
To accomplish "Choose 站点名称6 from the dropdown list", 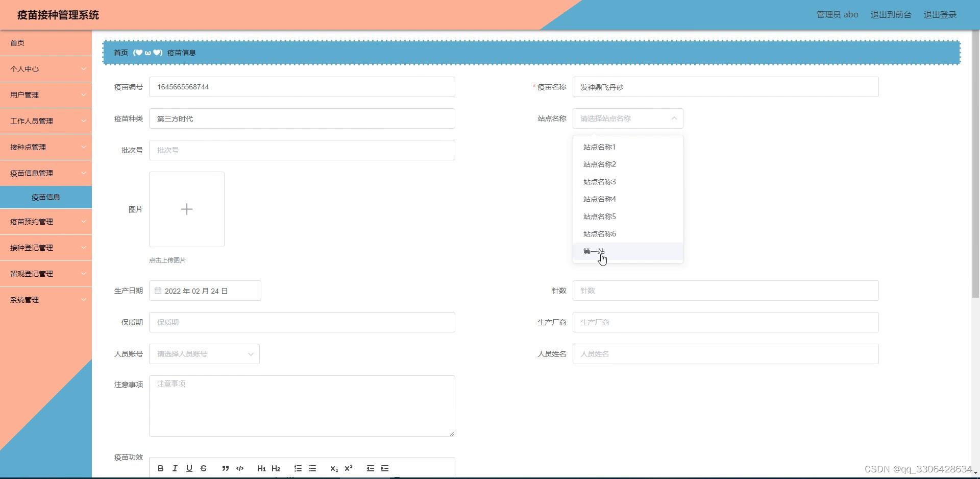I will tap(628, 234).
